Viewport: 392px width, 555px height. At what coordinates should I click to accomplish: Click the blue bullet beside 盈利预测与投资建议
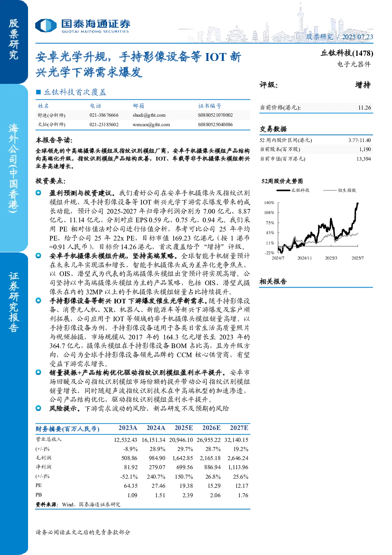pyautogui.click(x=38, y=193)
